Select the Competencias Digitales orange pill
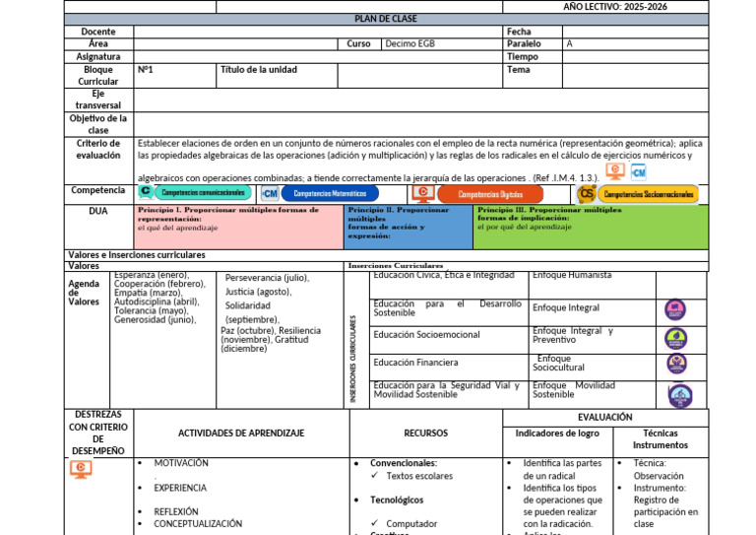Image resolution: width=756 pixels, height=535 pixels. click(x=490, y=194)
